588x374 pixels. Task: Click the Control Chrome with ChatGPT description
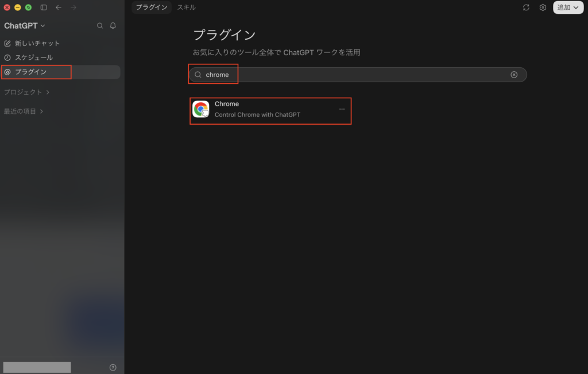(257, 115)
